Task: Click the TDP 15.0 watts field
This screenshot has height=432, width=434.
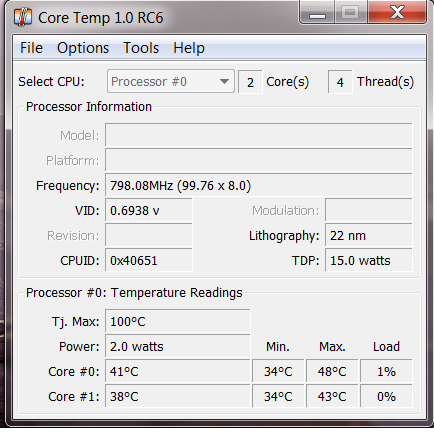Action: (x=369, y=260)
